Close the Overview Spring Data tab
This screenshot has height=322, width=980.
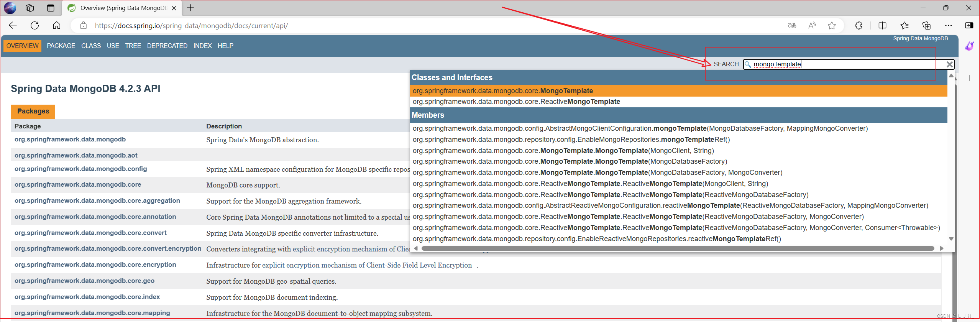pos(174,8)
